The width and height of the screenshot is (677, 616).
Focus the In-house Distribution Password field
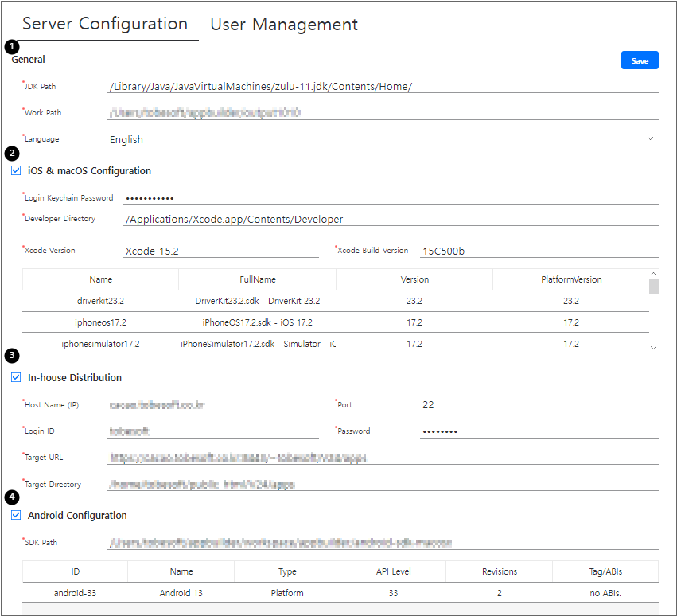point(539,431)
